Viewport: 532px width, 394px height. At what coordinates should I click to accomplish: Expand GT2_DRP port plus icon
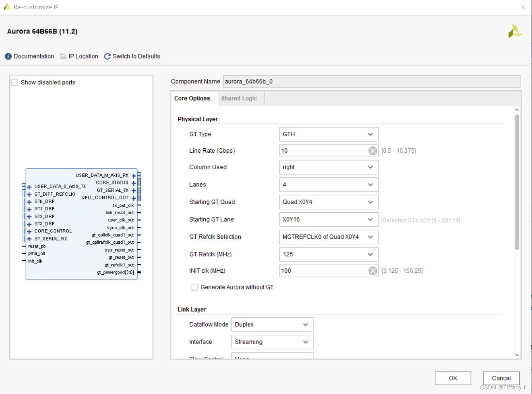pos(29,217)
